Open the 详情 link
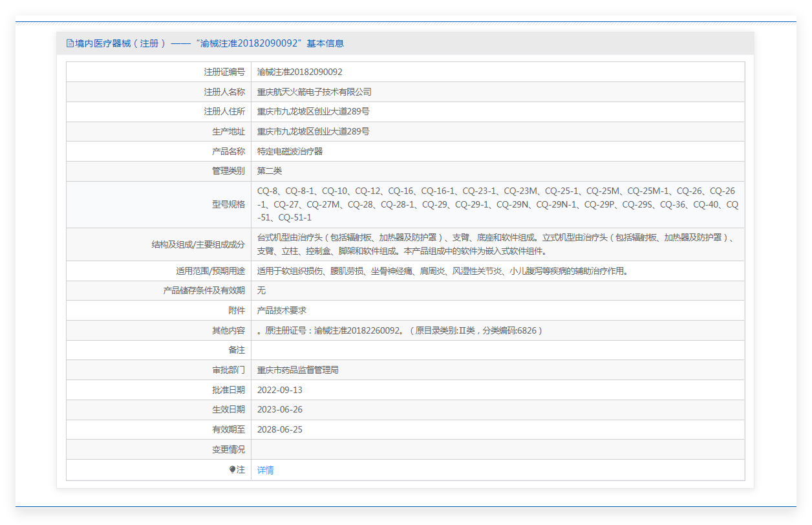This screenshot has height=525, width=812. (265, 470)
